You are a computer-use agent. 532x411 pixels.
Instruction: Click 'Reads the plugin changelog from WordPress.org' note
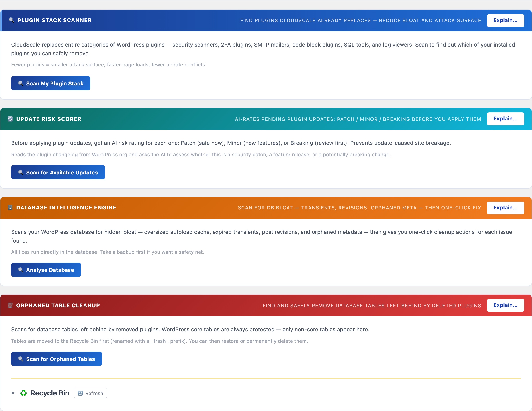click(x=201, y=155)
